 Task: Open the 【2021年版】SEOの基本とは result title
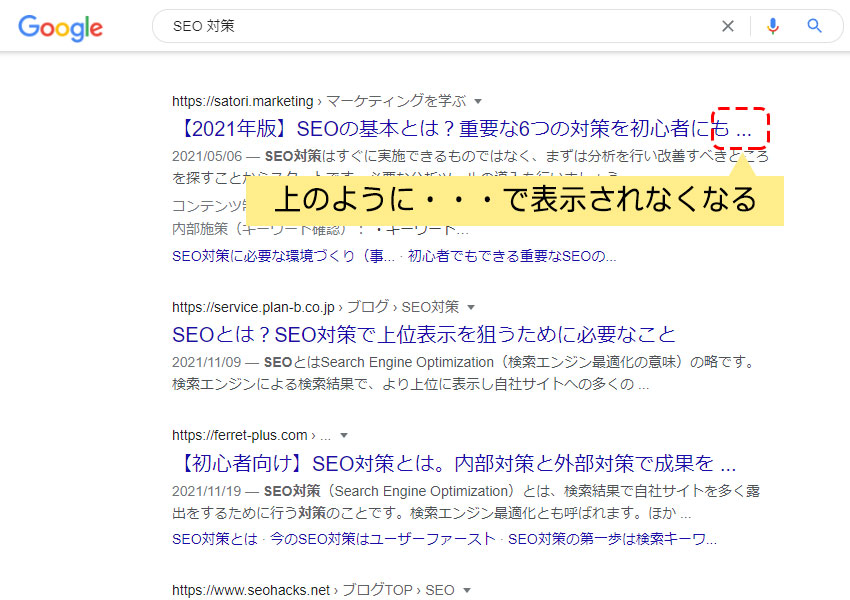click(x=463, y=128)
